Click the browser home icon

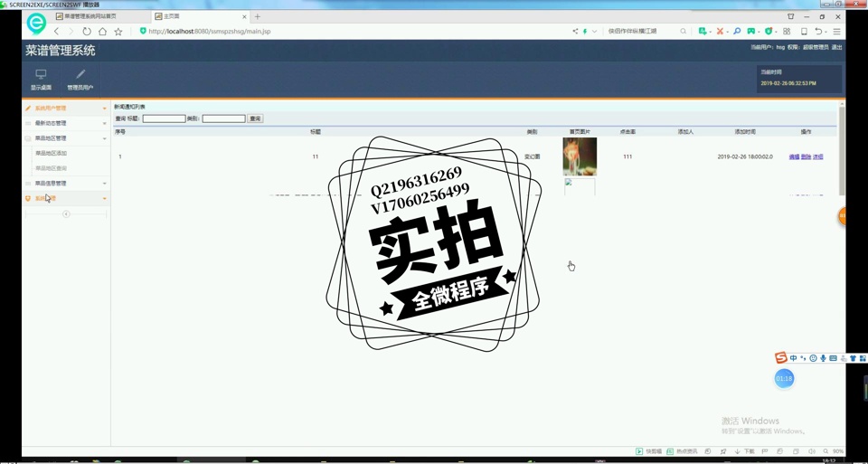[102, 32]
